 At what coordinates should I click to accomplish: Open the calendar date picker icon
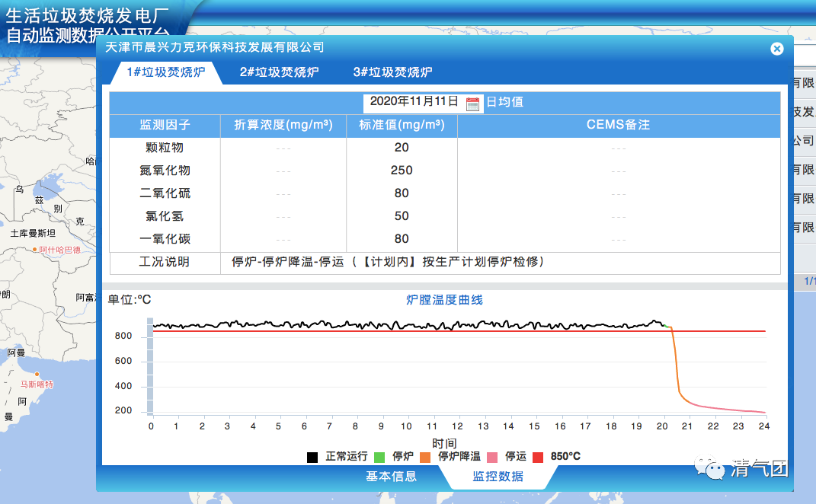click(x=472, y=104)
